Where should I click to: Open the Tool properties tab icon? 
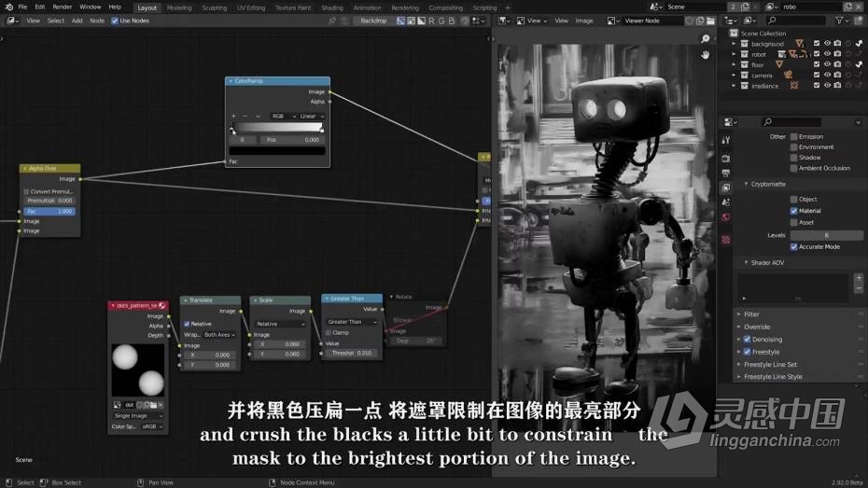click(726, 141)
